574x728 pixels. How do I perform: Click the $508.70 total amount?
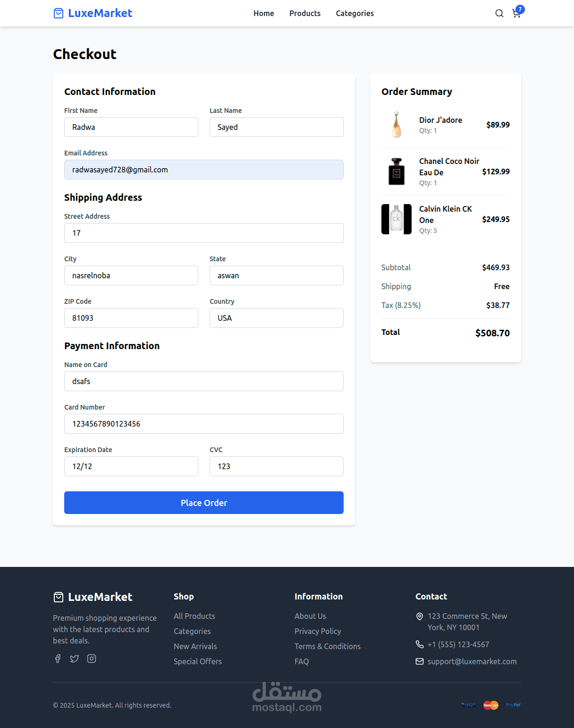492,333
